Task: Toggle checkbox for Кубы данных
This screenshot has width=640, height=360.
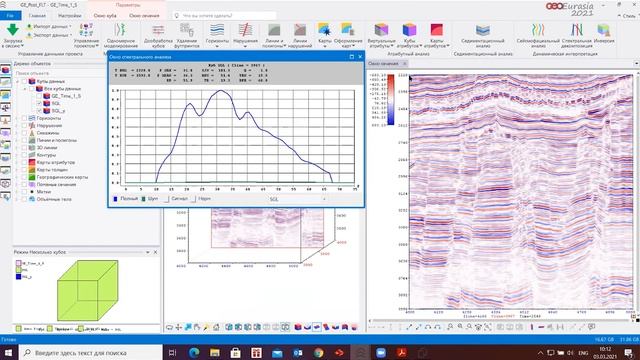Action: coord(24,81)
